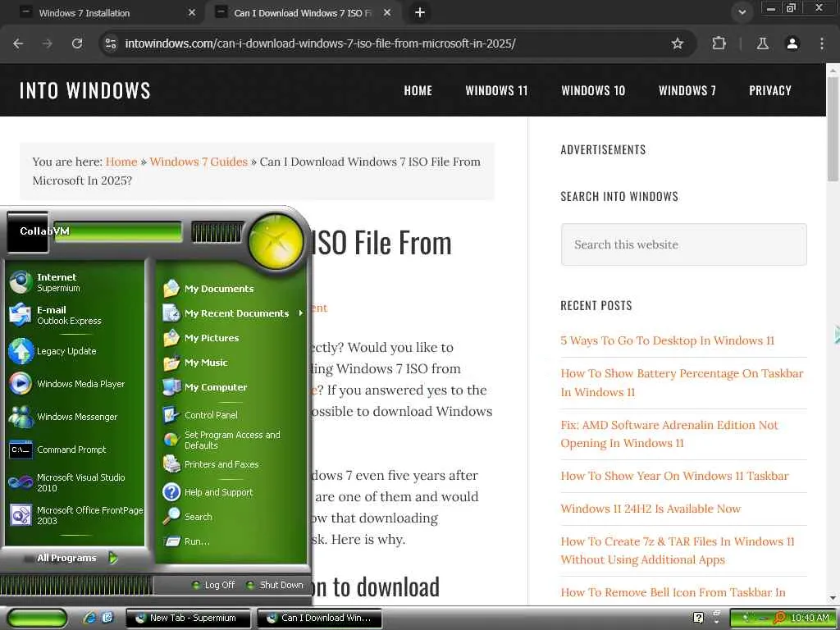Open HOME in site navigation
This screenshot has width=840, height=630.
click(x=418, y=90)
